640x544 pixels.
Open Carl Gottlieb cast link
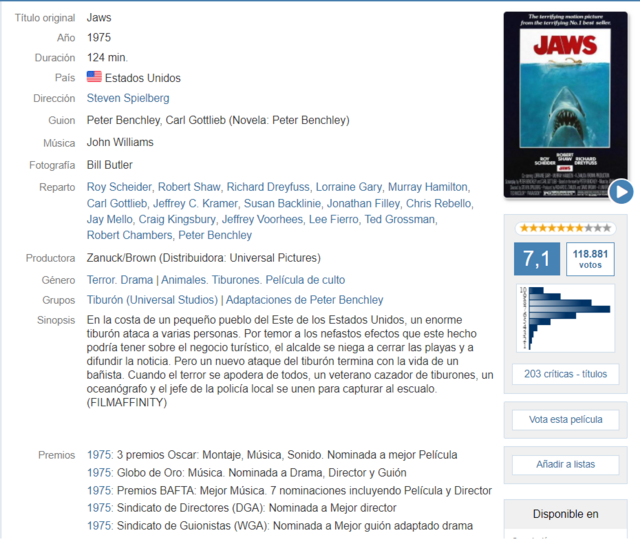click(x=117, y=203)
